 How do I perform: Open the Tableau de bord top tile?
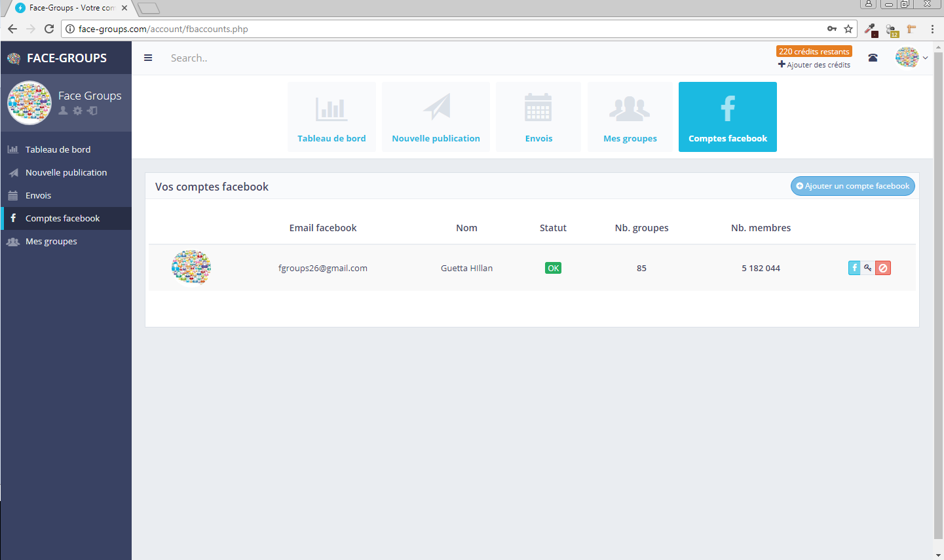(x=331, y=117)
